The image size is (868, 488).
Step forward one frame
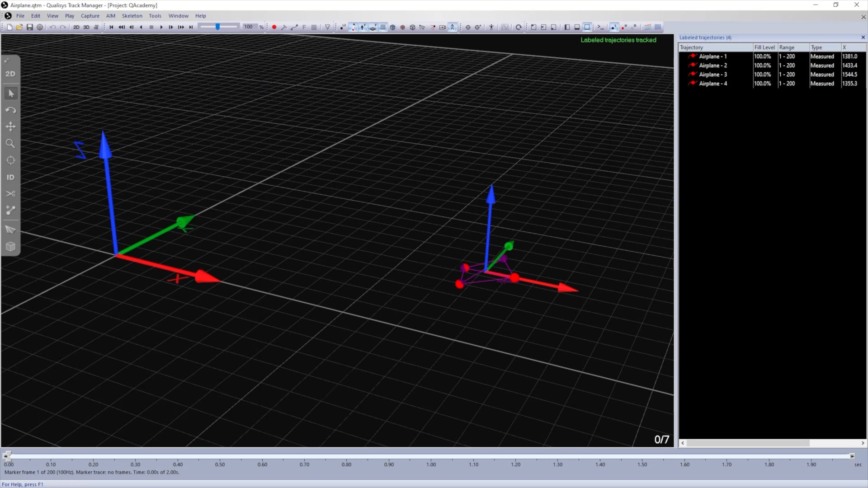click(x=171, y=27)
